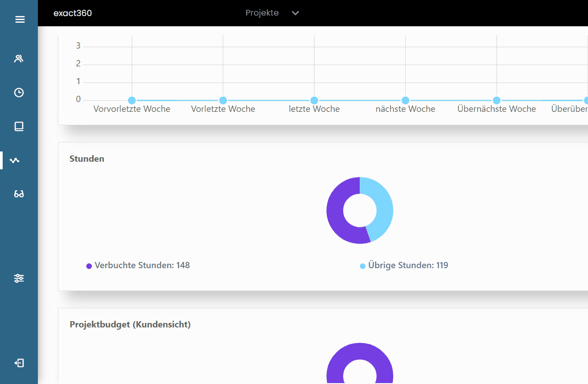Click the letzte Woche data point

click(x=314, y=101)
